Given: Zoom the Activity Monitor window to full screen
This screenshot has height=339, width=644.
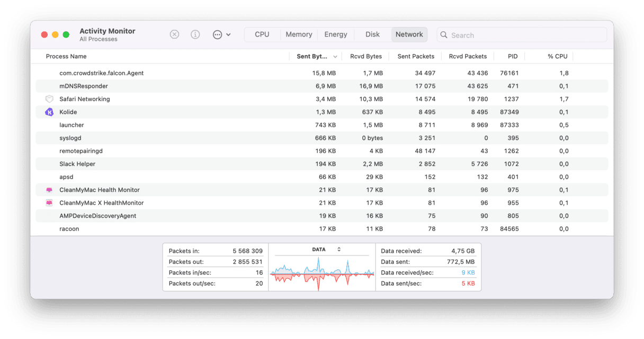Looking at the screenshot, I should 66,34.
